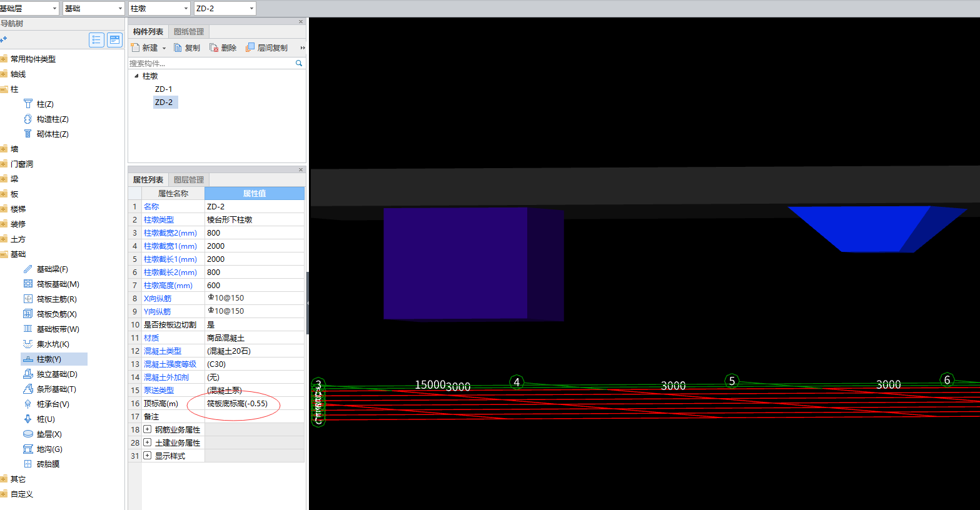Viewport: 980px width, 510px height.
Task: Select ZD-2 in component list
Action: (165, 102)
